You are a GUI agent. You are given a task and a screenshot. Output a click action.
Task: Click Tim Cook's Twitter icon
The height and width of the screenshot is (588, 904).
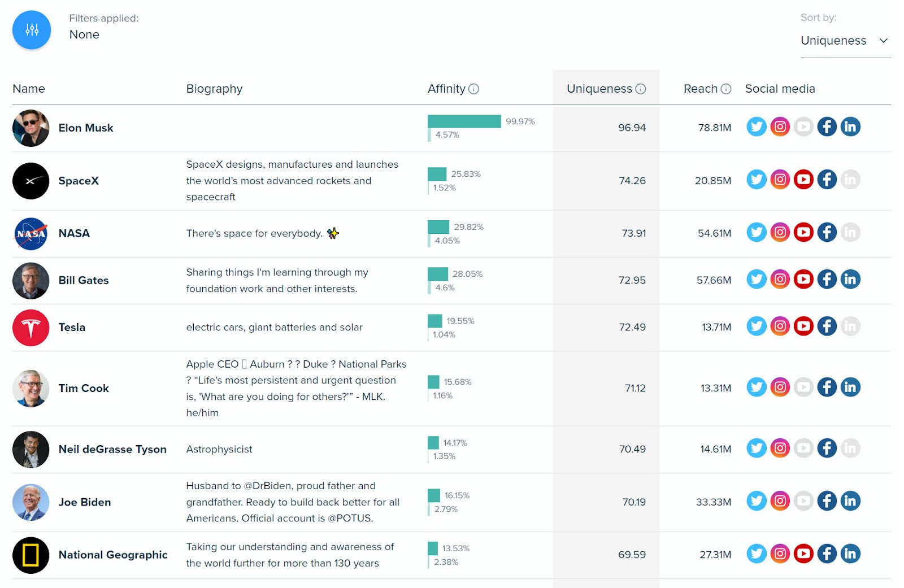[757, 387]
